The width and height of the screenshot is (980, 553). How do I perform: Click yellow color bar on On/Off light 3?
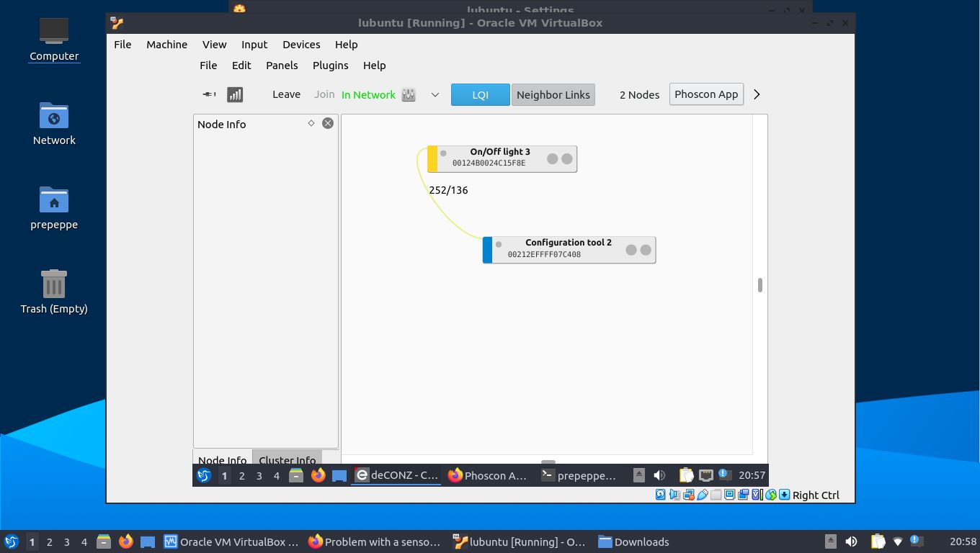(x=432, y=158)
